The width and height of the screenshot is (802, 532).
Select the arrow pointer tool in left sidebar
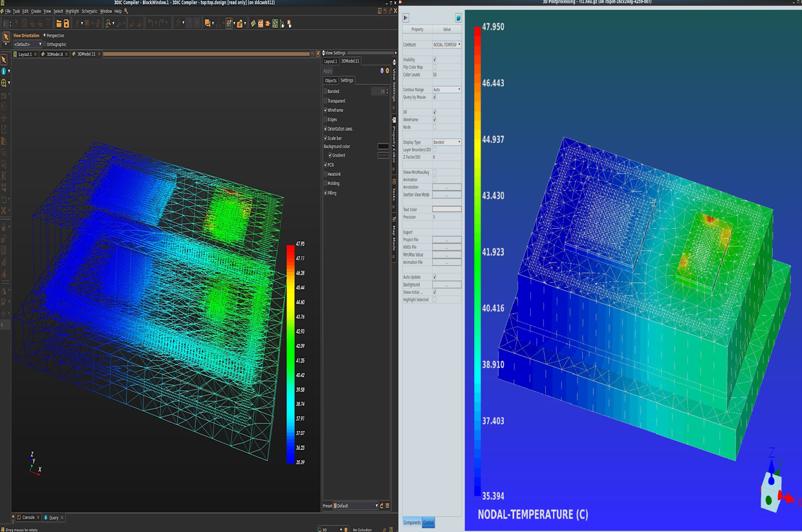pos(4,59)
